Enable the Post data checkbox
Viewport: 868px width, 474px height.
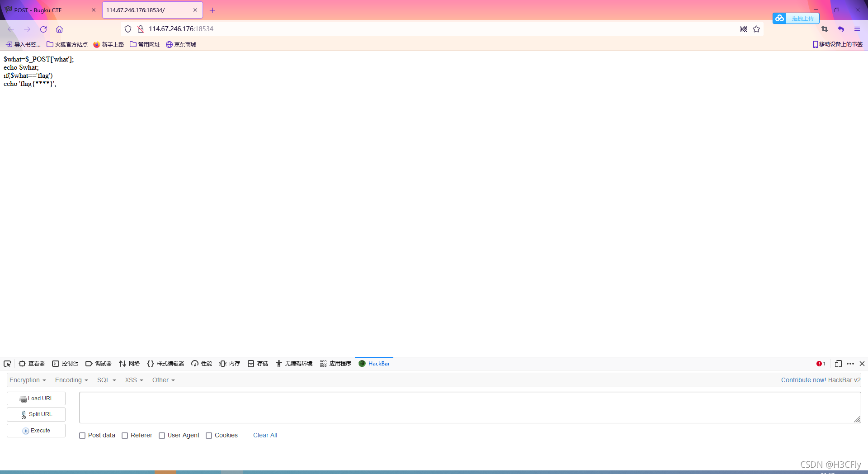click(82, 435)
